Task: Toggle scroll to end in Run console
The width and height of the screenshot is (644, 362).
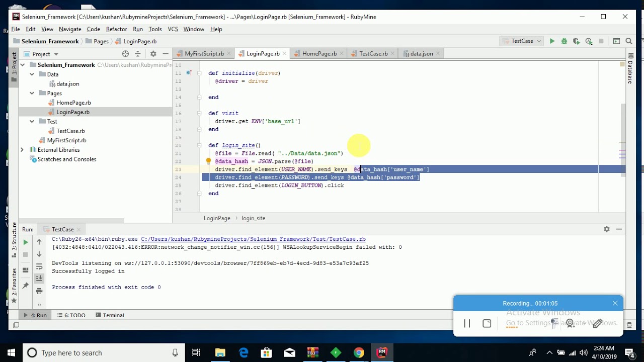Action: point(39,279)
